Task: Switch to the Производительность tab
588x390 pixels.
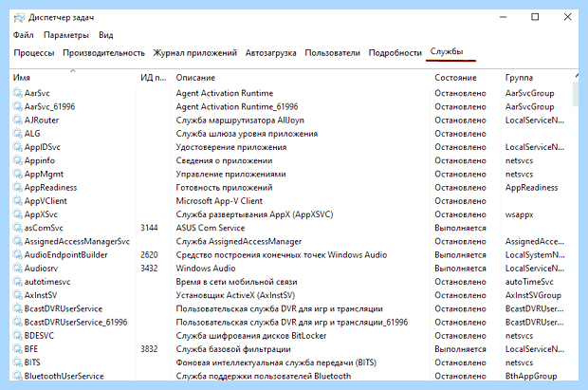Action: 103,53
